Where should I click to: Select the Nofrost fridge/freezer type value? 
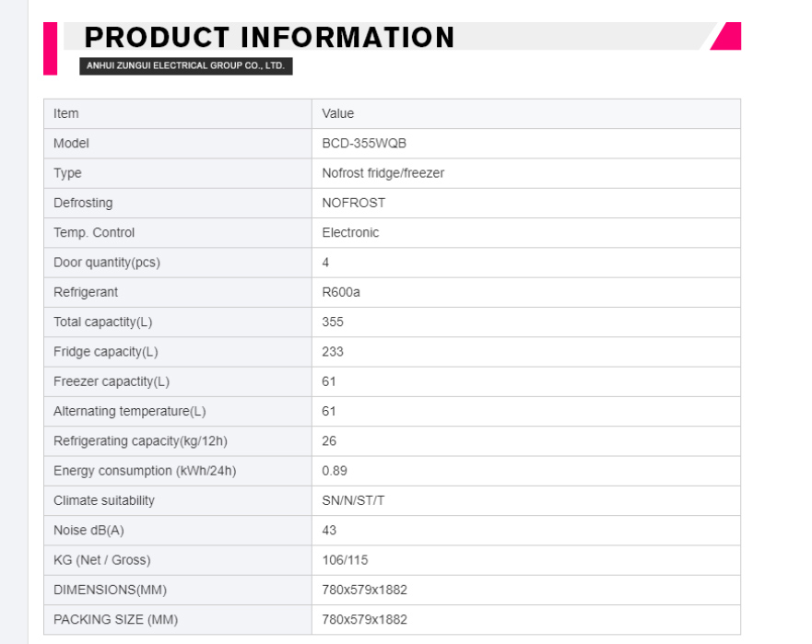[x=383, y=173]
